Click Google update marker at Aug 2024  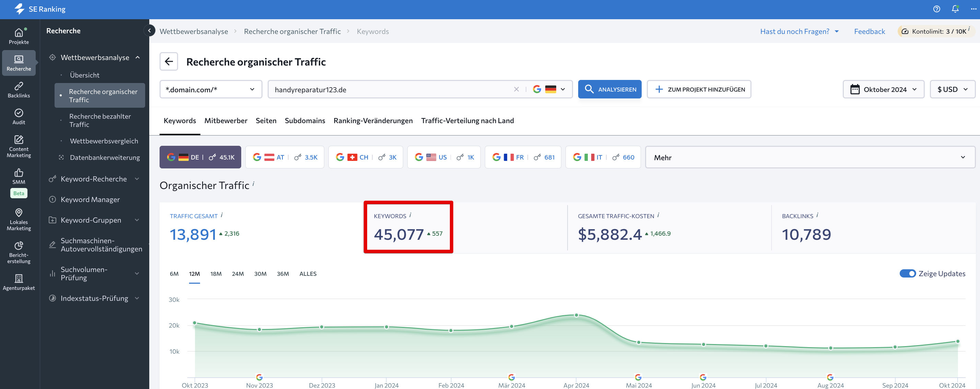830,377
